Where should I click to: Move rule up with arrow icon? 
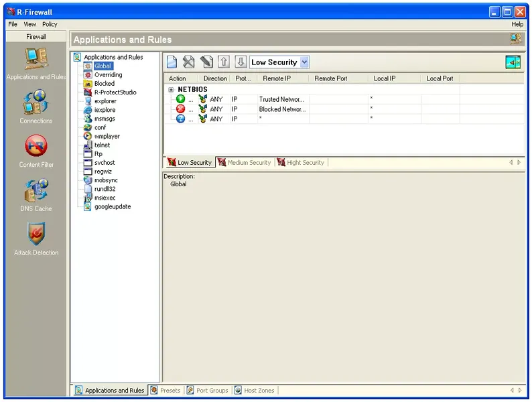click(224, 62)
